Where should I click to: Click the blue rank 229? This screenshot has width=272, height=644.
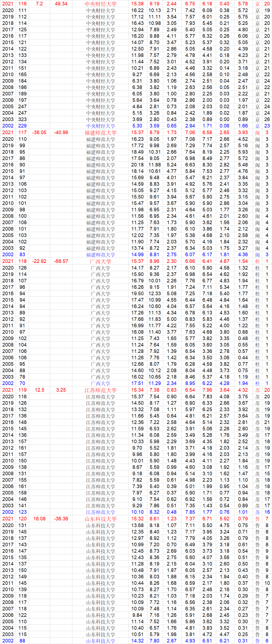[x=22, y=126]
